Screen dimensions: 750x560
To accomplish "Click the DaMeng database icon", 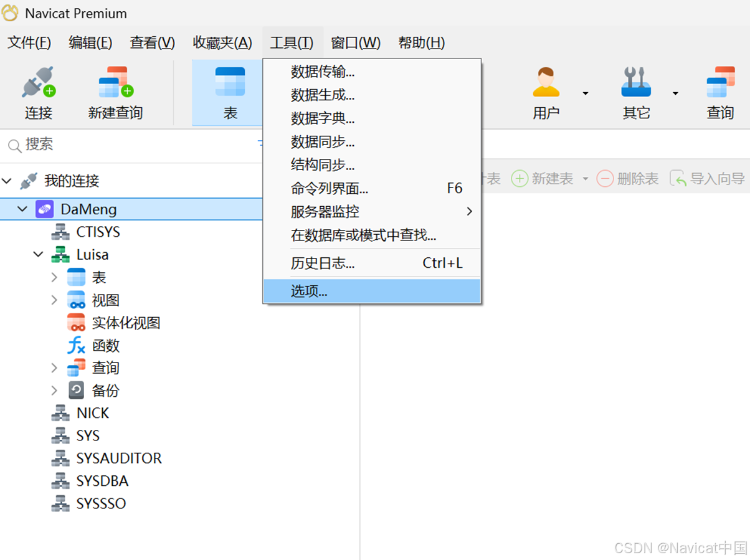I will (x=44, y=209).
